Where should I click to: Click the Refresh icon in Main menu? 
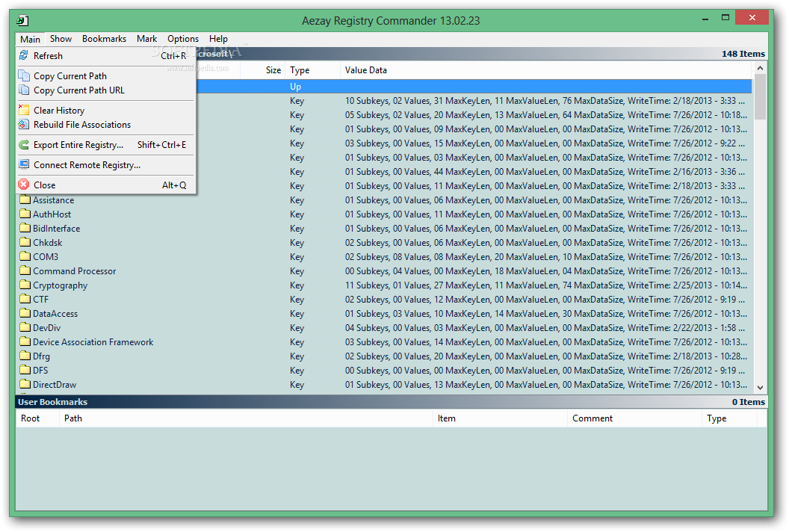coord(24,55)
